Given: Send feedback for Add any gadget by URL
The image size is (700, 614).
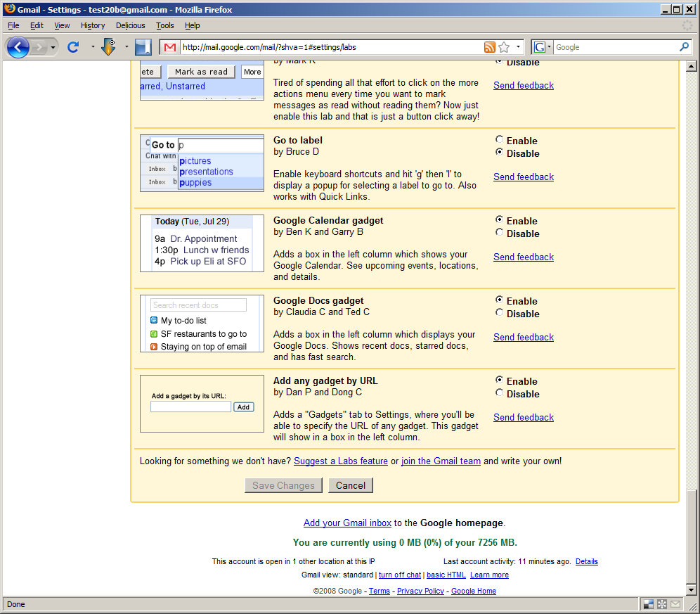Looking at the screenshot, I should coord(523,417).
